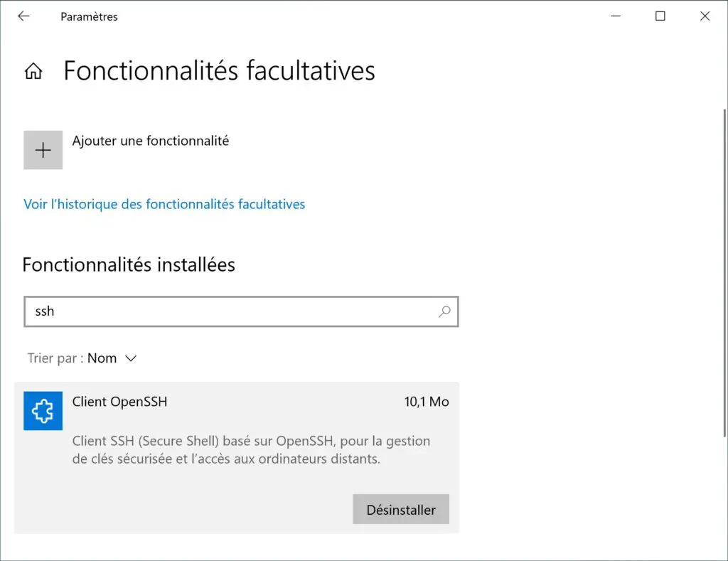The width and height of the screenshot is (728, 561).
Task: Maximize the Paramètres window
Action: coord(660,16)
